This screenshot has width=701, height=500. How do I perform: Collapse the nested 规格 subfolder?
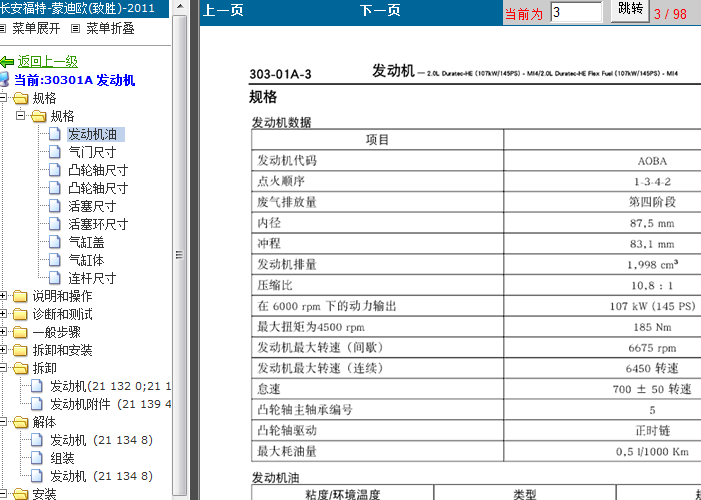(x=20, y=115)
